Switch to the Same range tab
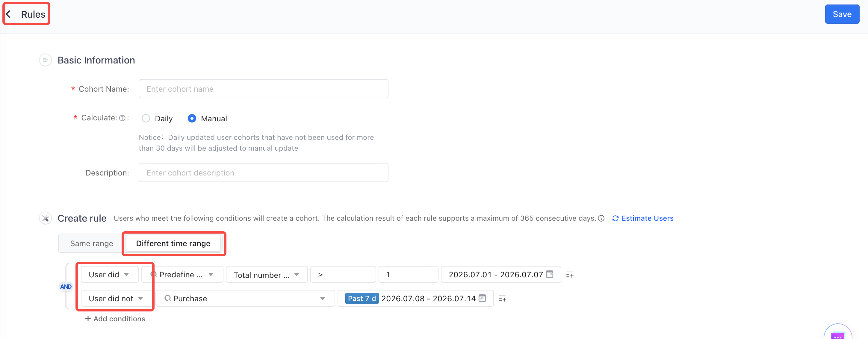868x339 pixels. [x=91, y=243]
